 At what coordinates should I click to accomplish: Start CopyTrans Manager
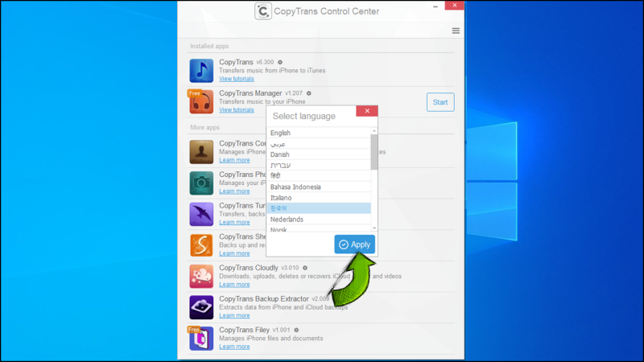pos(440,102)
